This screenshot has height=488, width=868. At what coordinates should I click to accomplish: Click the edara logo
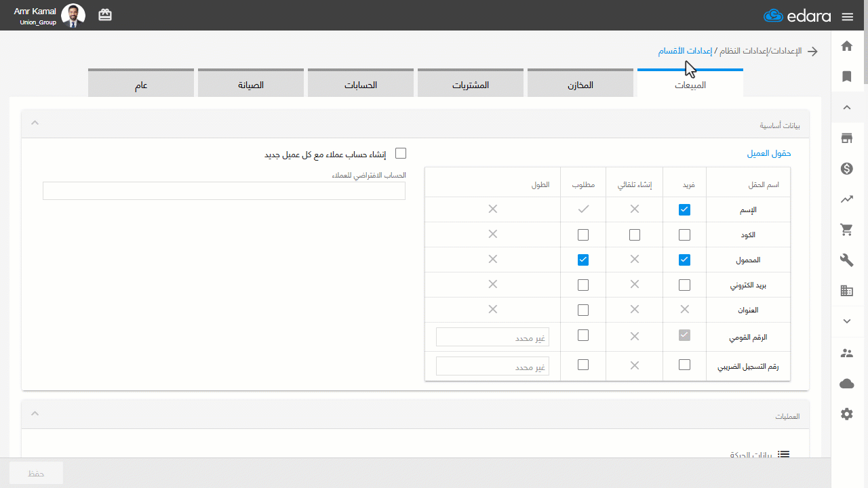(797, 16)
